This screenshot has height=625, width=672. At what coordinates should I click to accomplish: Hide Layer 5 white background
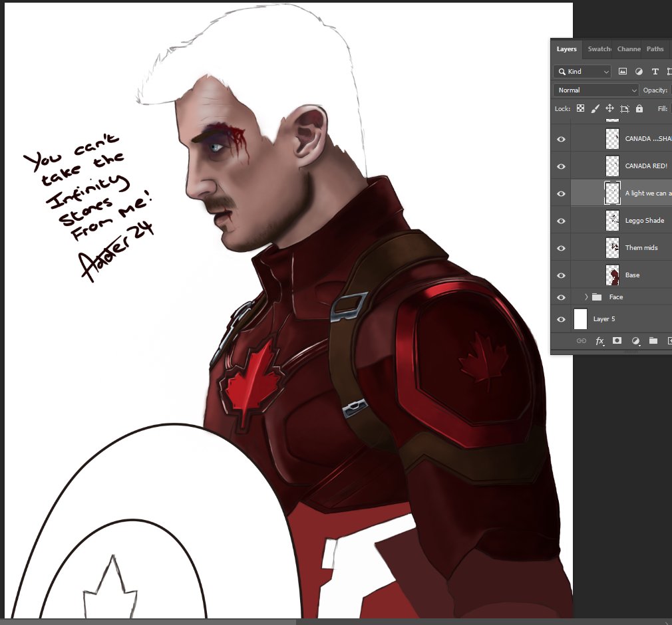[x=561, y=319]
